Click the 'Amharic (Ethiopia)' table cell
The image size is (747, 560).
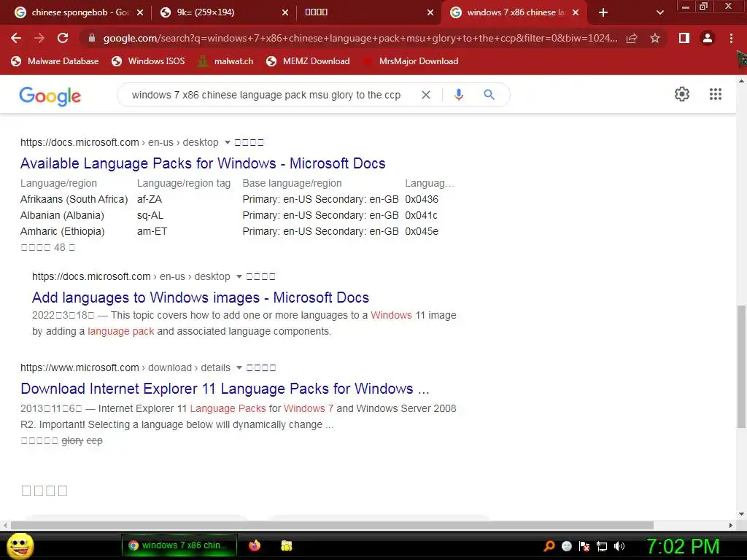pyautogui.click(x=63, y=231)
